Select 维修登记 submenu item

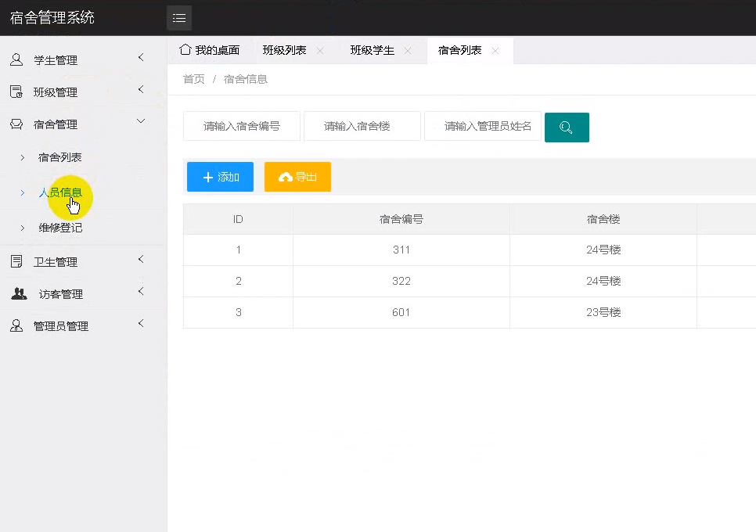pyautogui.click(x=59, y=228)
